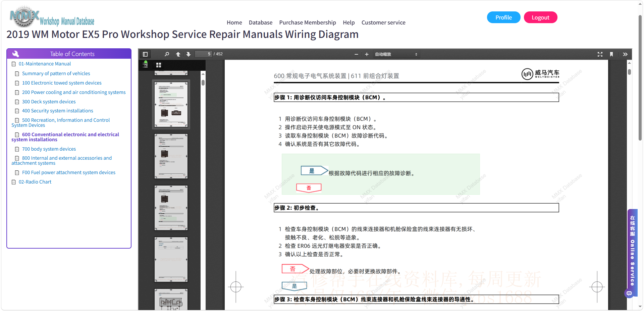Open 400 Security system installations
The image size is (644, 311).
click(x=58, y=111)
